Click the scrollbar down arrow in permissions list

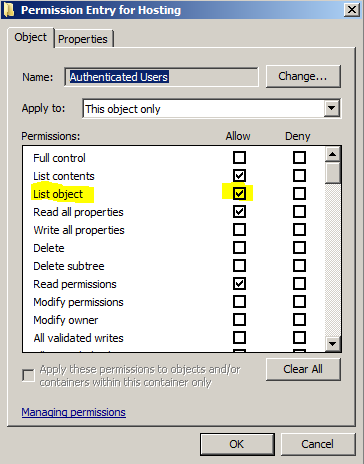pyautogui.click(x=333, y=343)
